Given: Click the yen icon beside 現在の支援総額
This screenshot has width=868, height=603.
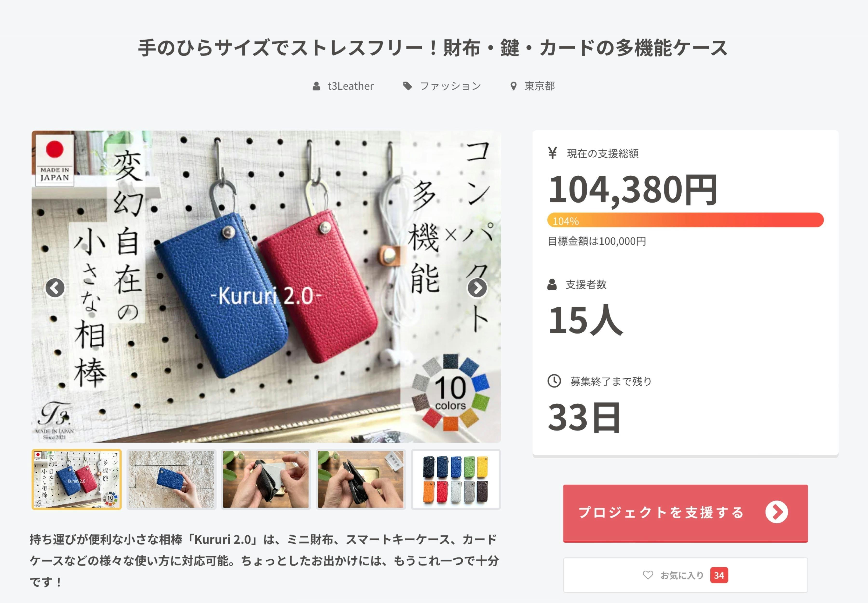Looking at the screenshot, I should [552, 153].
